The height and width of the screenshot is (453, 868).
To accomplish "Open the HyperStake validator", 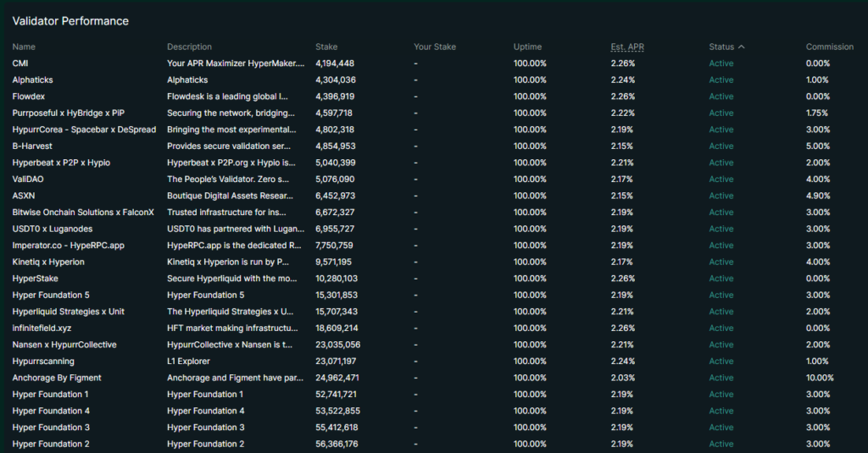I will tap(36, 279).
